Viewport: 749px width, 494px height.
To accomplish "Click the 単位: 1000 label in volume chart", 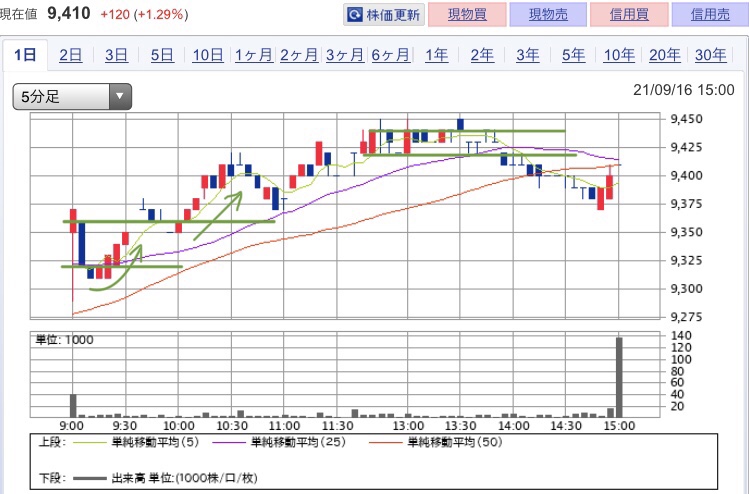I will coord(64,340).
